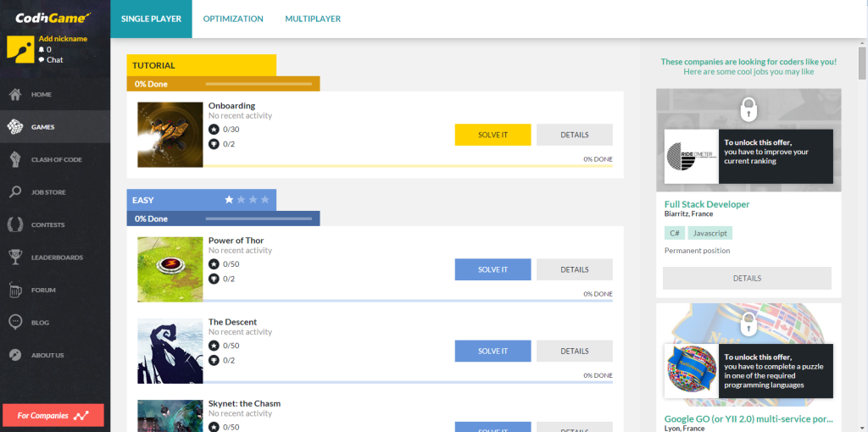Click the Easy section header label
This screenshot has height=432, width=868.
143,200
